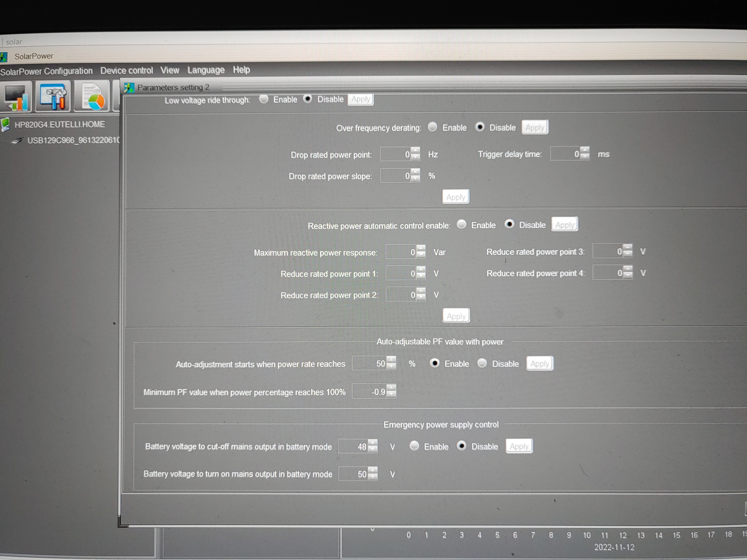
Task: Select the HP820G4.EUTELLI.HOME computer node
Action: pyautogui.click(x=59, y=125)
